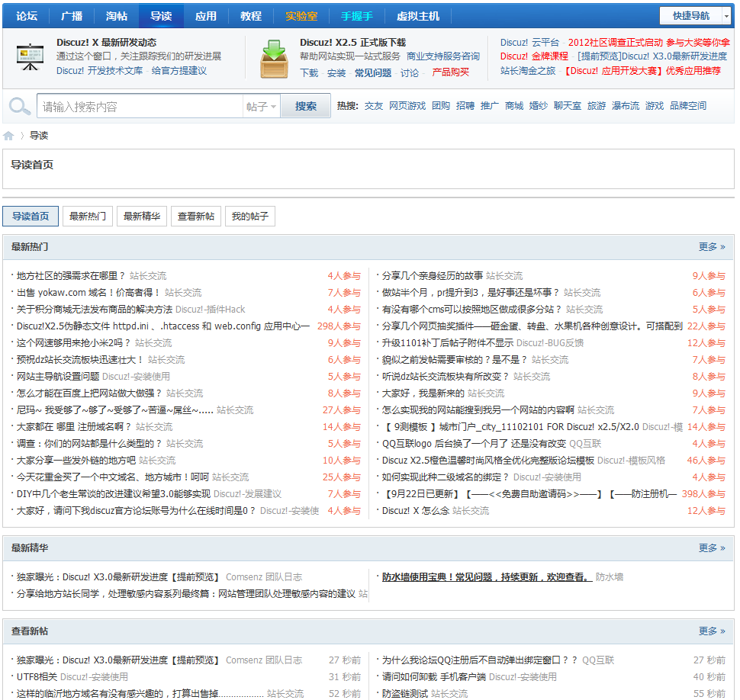Select the 我的帖子 tab
Viewport: 740px width, 700px height.
pyautogui.click(x=250, y=217)
